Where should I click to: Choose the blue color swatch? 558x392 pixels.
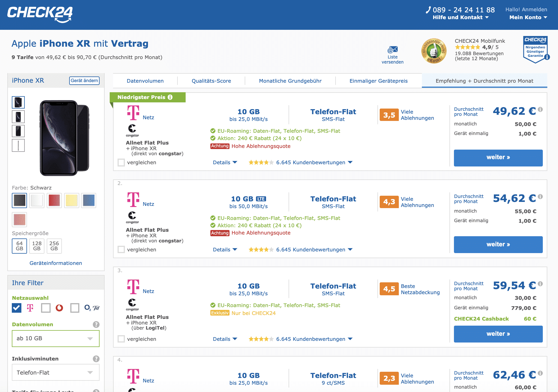[89, 200]
